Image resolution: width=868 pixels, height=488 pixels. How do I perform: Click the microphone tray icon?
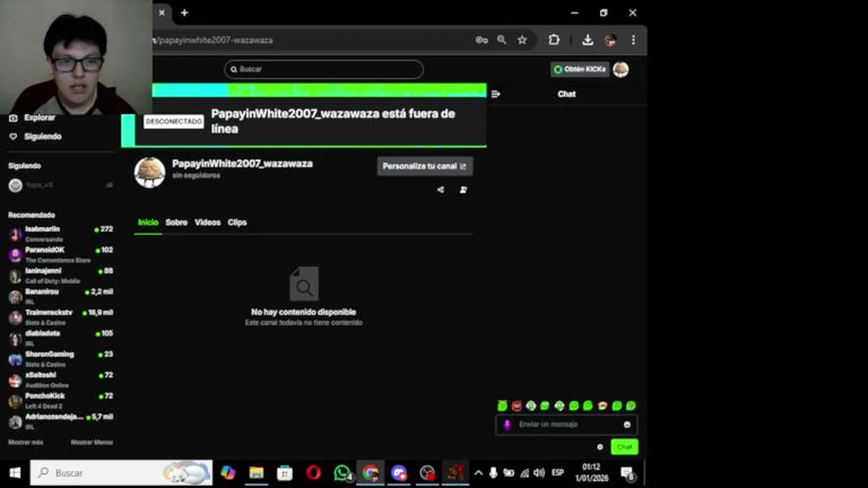[x=493, y=472]
